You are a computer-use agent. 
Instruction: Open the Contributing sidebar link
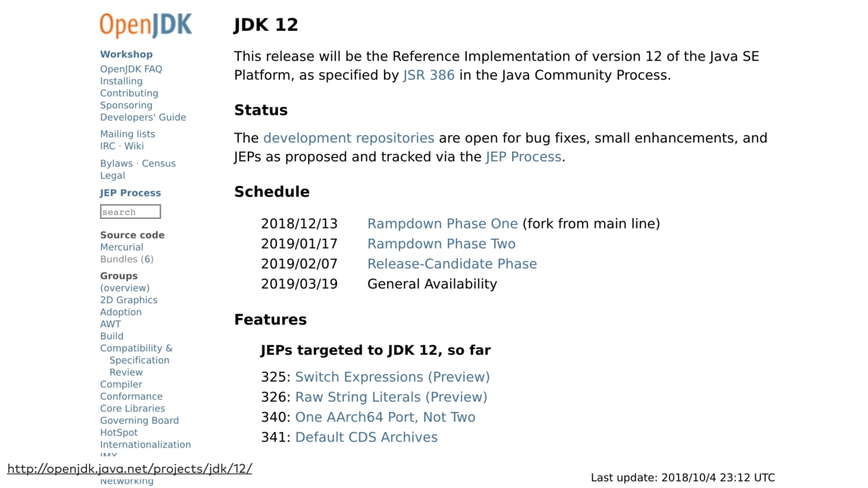coord(129,93)
